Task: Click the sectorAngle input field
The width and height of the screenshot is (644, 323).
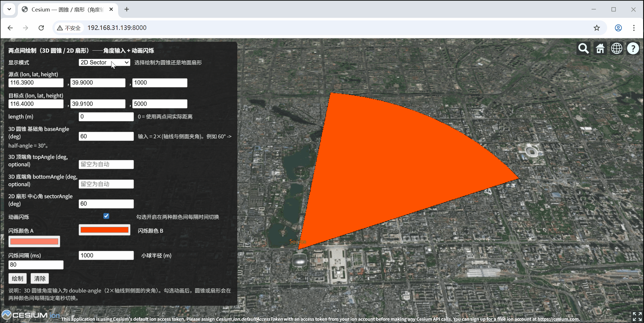Action: 106,204
